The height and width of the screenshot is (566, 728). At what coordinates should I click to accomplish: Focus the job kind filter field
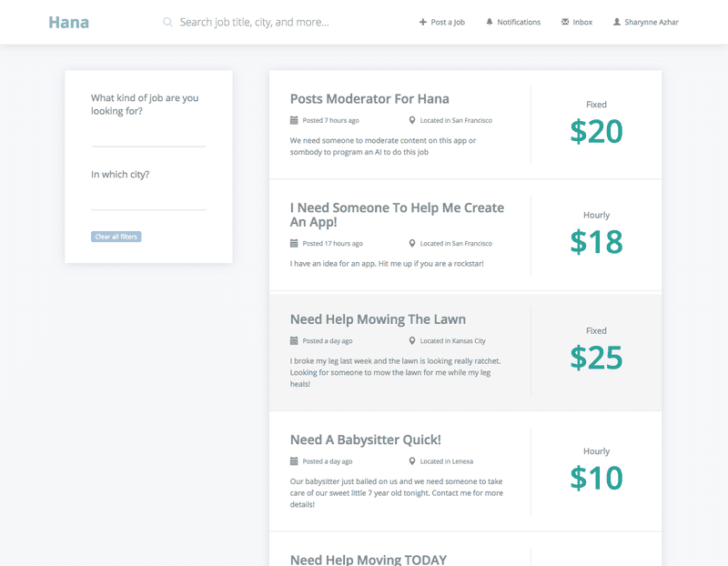tap(148, 136)
